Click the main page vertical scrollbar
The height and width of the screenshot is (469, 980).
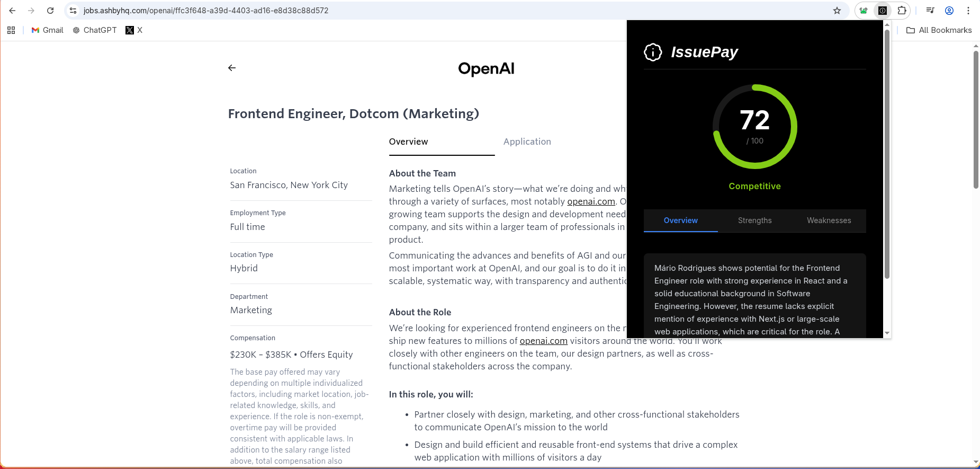click(976, 119)
